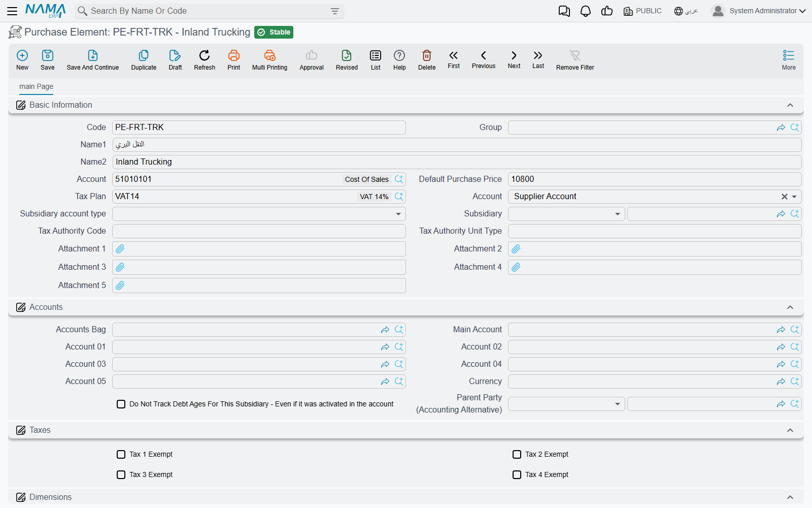Image resolution: width=812 pixels, height=508 pixels.
Task: Delete this purchase element
Action: tap(427, 60)
